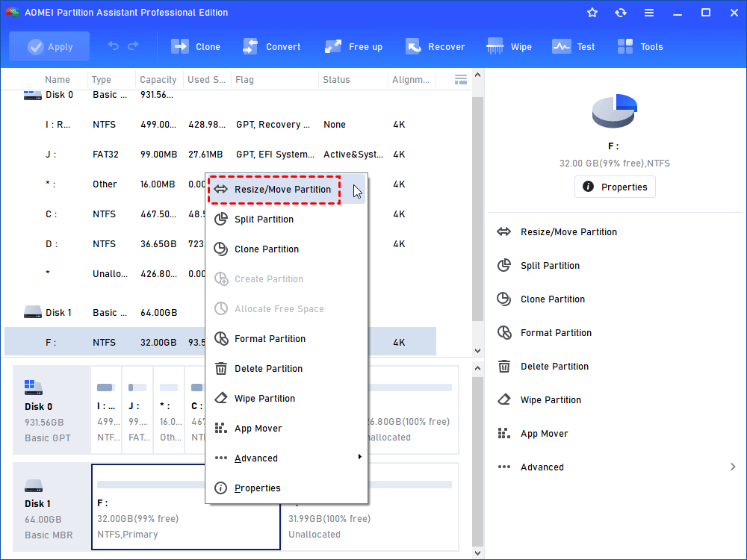Click Resize/Move Partition in right panel
The width and height of the screenshot is (747, 560).
coord(568,232)
